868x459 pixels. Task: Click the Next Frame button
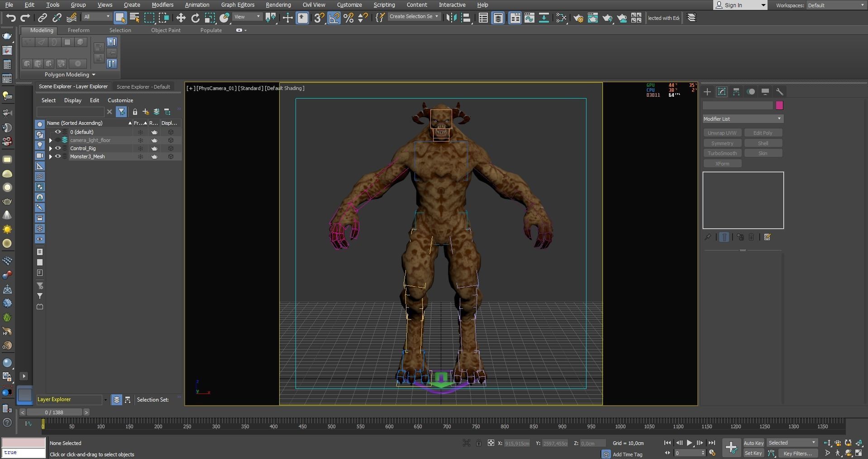(700, 443)
